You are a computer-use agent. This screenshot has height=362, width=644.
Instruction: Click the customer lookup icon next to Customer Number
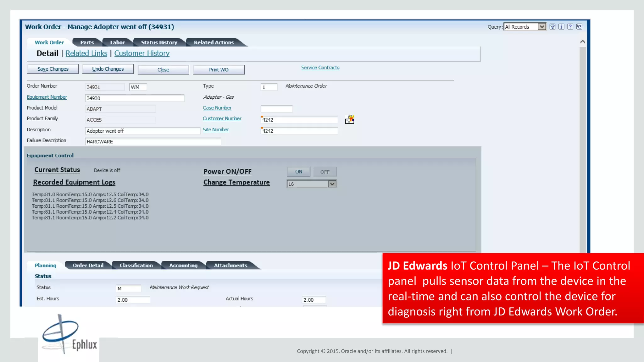coord(350,119)
